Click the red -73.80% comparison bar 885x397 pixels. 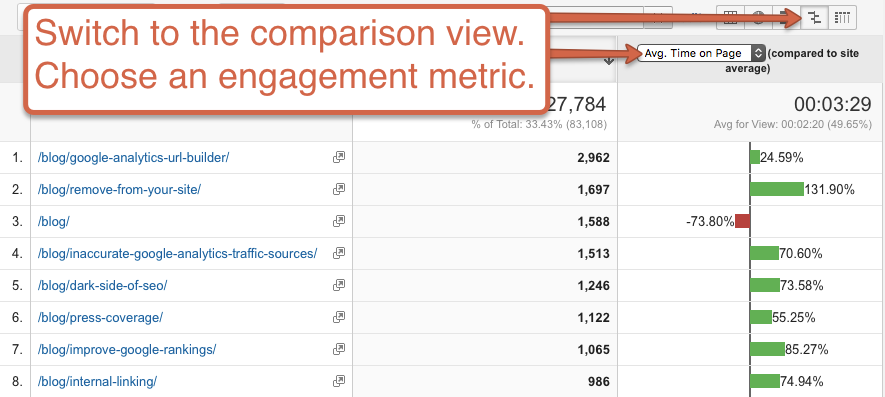click(742, 221)
